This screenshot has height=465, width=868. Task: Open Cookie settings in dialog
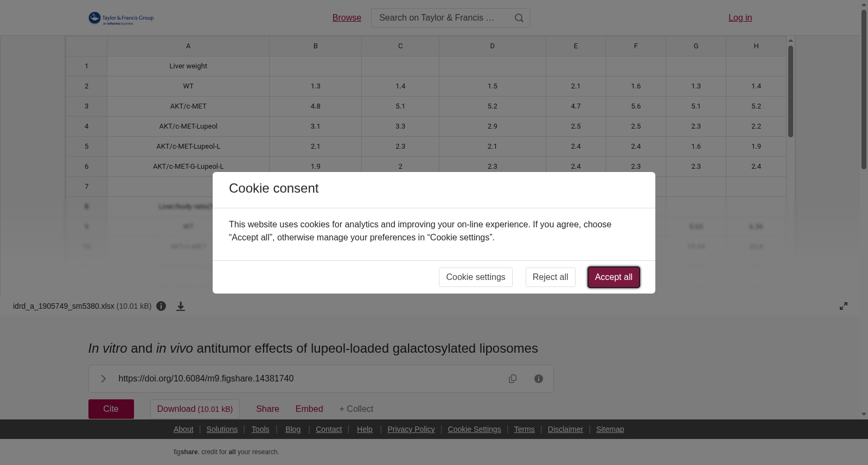[476, 277]
